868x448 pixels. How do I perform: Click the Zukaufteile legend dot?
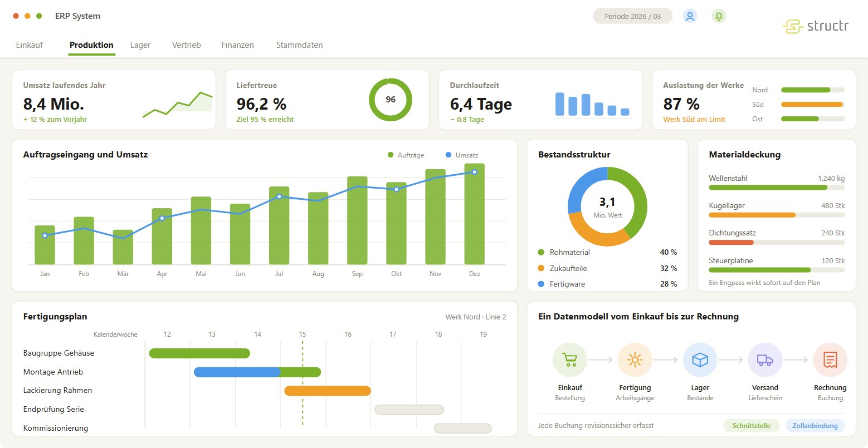coord(541,268)
